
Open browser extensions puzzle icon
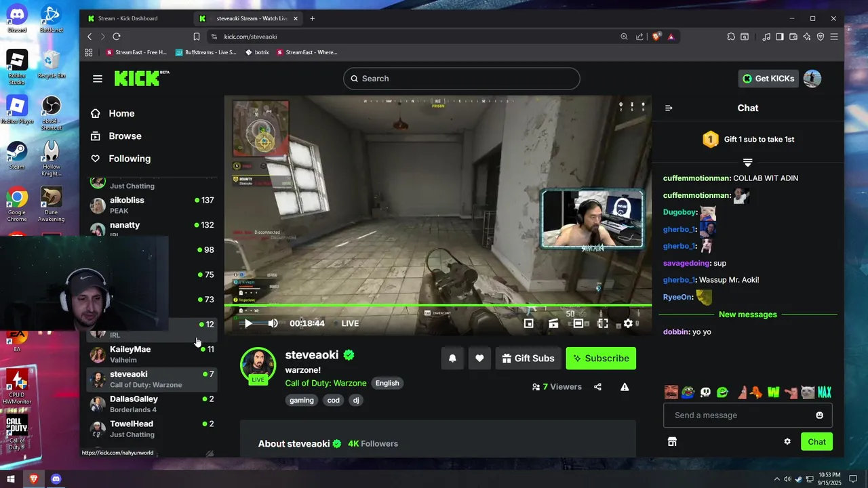[731, 37]
